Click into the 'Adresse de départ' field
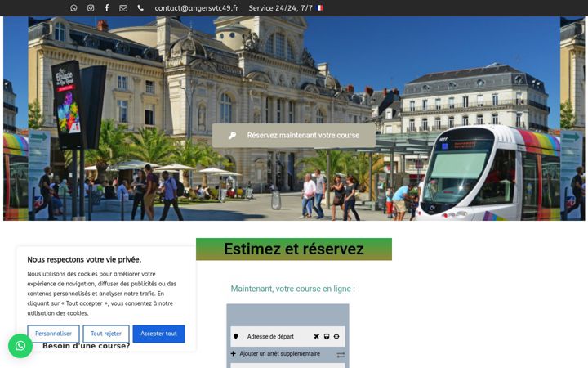588x368 pixels. pos(287,336)
